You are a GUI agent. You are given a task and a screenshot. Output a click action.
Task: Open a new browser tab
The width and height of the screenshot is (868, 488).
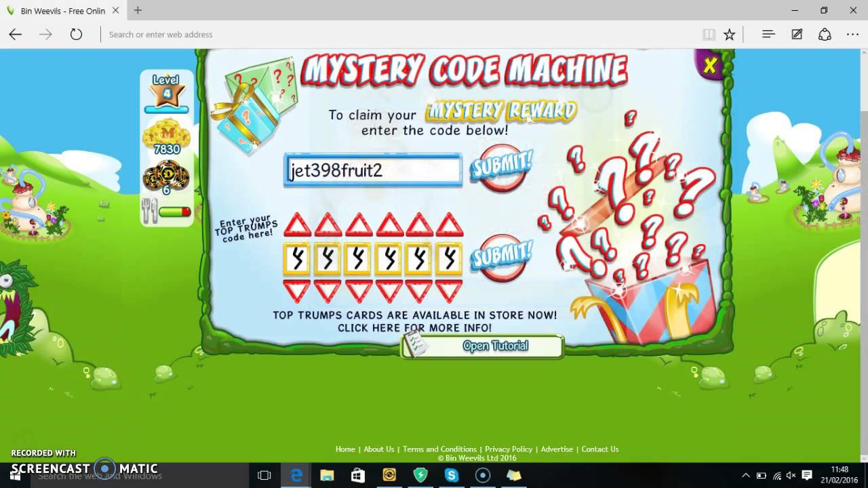click(138, 10)
